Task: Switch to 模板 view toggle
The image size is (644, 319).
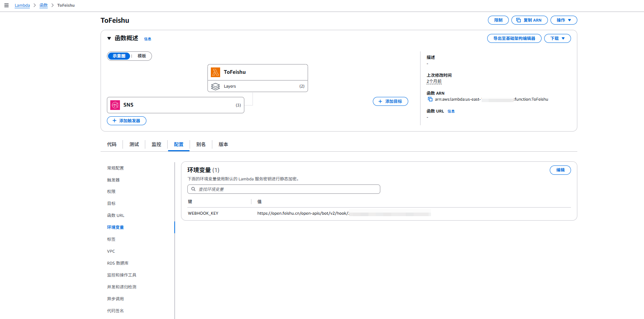Action: point(142,56)
